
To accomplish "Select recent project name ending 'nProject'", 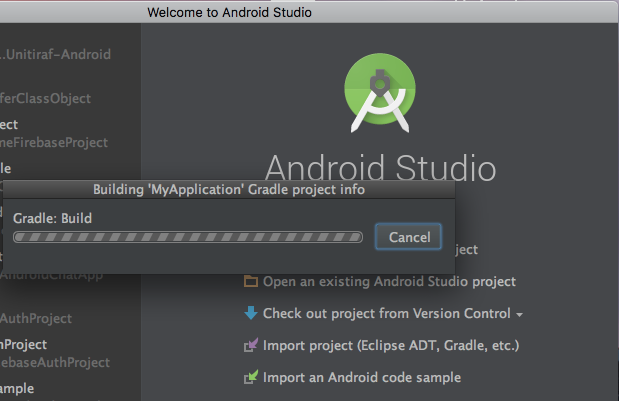I will click(23, 345).
